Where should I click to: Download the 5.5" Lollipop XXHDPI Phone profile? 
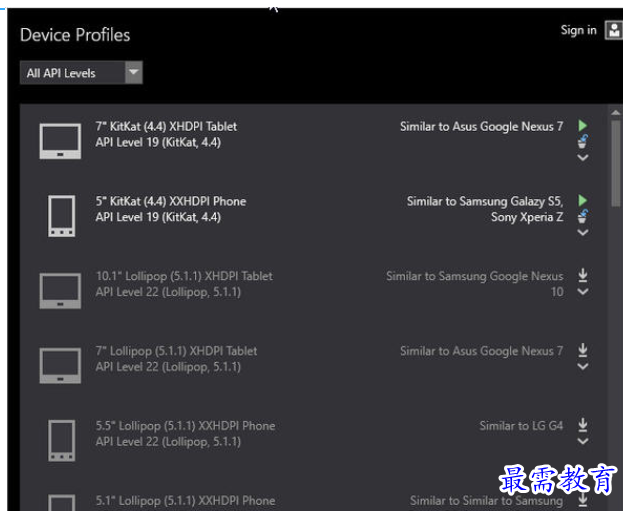click(582, 425)
